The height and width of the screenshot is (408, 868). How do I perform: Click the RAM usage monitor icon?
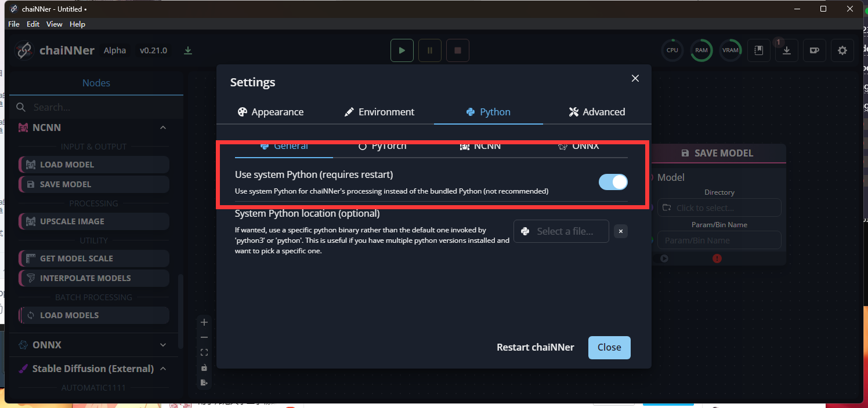(701, 50)
